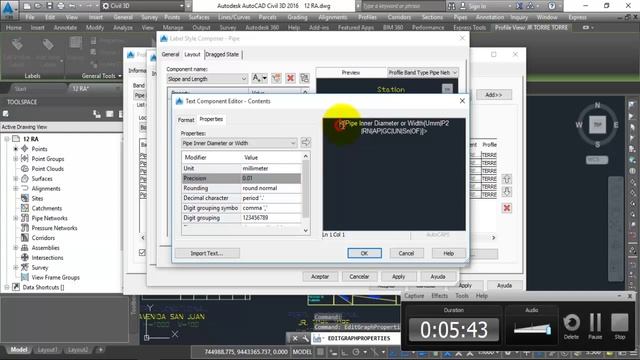Click Intersections icon in Toolspace
This screenshot has height=360, width=640.
tap(25, 258)
